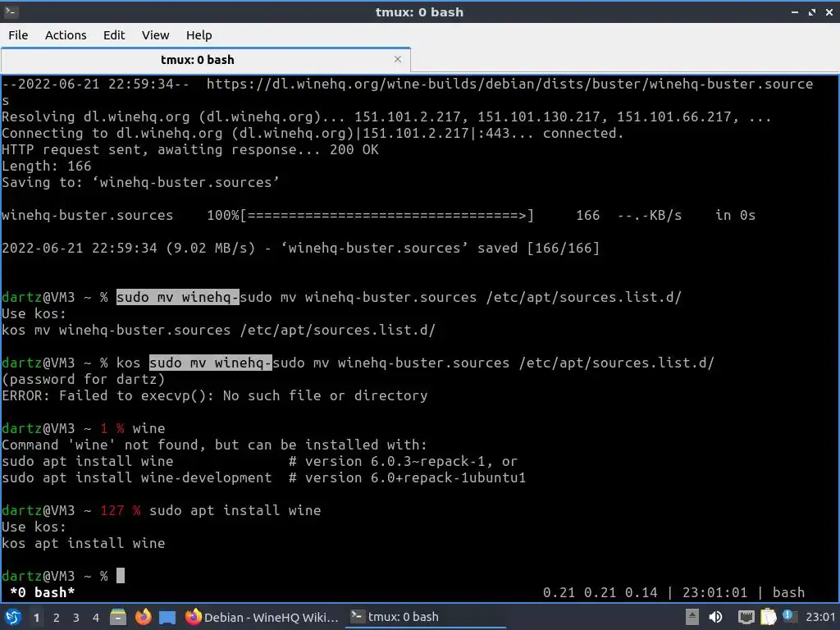
Task: Click '(password for dartz)' text
Action: (83, 379)
